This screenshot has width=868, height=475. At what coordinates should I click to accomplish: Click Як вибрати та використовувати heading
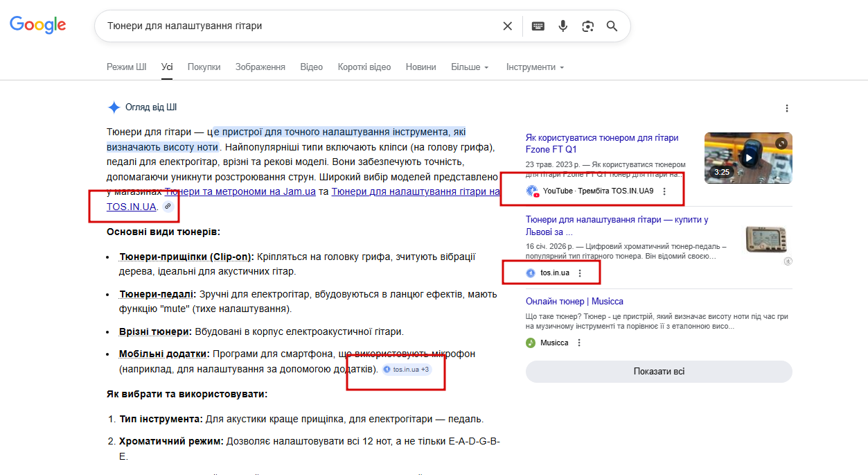[x=187, y=394]
